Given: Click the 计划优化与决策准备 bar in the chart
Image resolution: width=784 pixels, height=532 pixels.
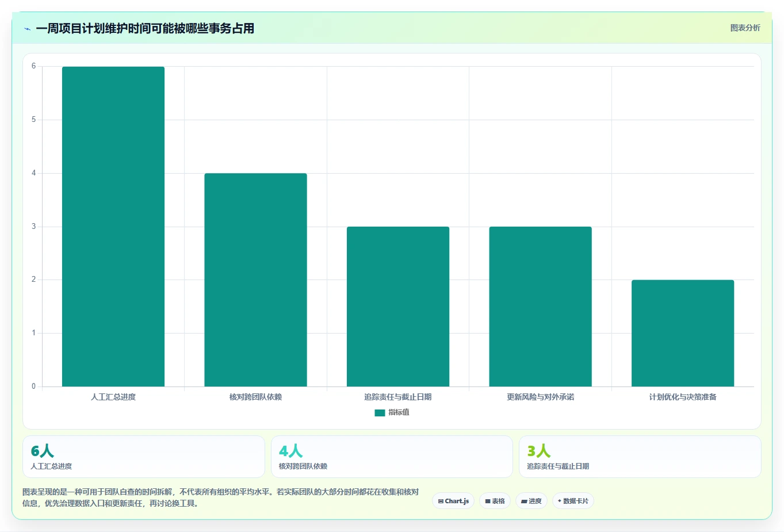Looking at the screenshot, I should pos(683,333).
